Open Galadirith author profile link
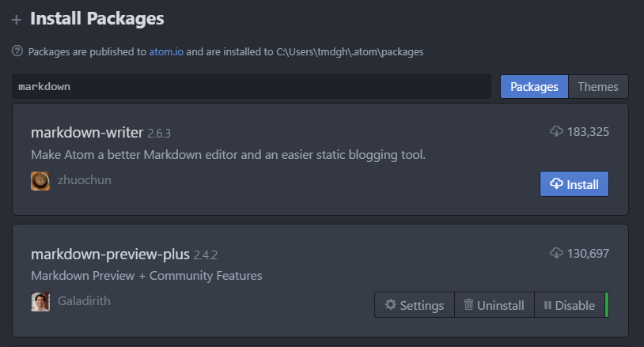Screen dimensions: 644x347 (x=84, y=300)
